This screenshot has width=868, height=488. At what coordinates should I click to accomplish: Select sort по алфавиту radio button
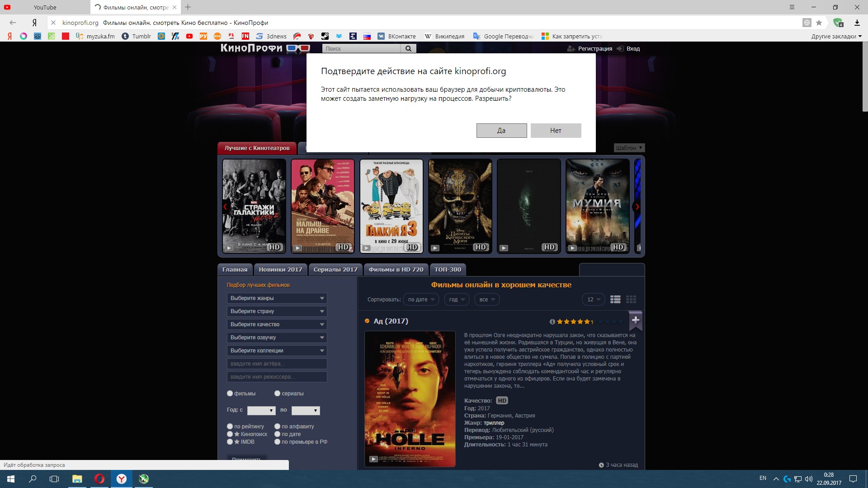coord(277,426)
